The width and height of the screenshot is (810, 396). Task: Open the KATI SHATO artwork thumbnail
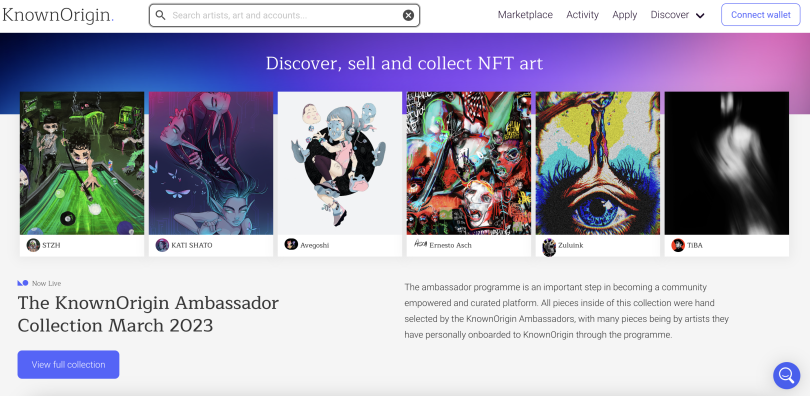211,163
